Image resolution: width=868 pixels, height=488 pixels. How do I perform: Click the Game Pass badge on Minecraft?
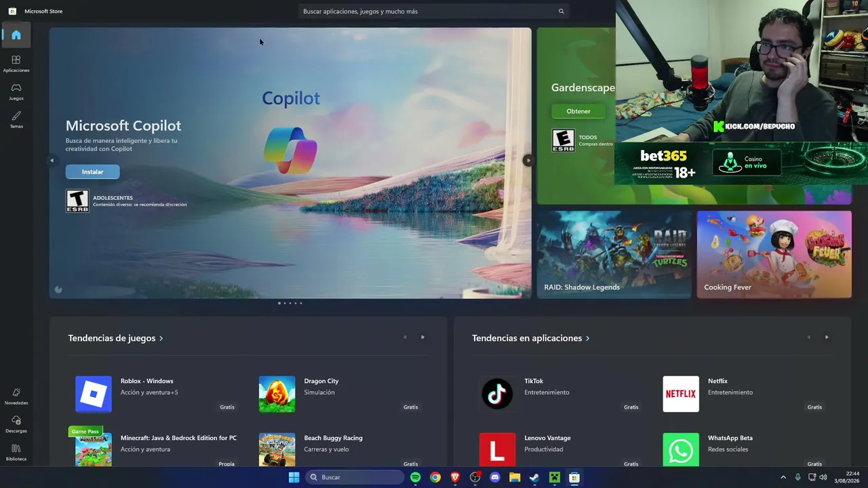click(85, 431)
